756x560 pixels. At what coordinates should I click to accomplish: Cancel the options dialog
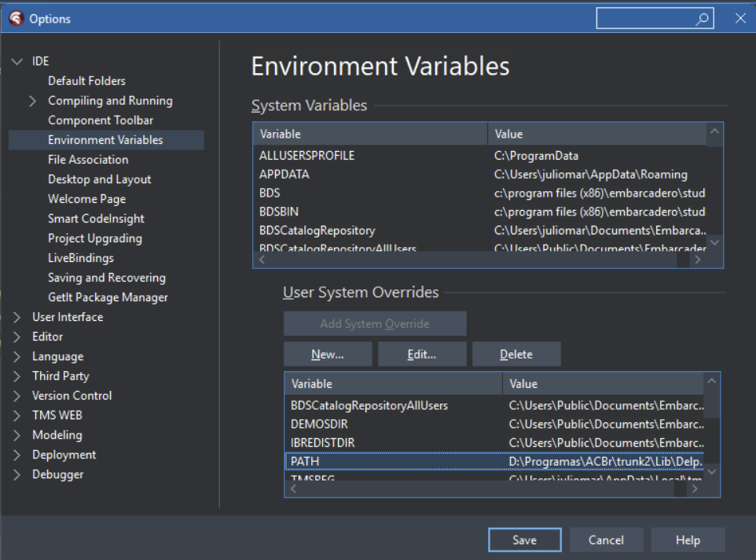pos(606,540)
